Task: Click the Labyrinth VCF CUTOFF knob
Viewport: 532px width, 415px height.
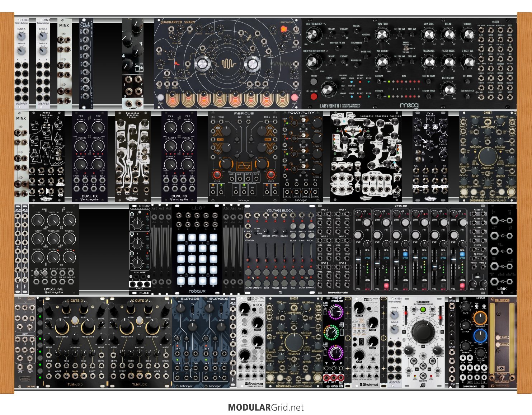Action: [x=382, y=62]
